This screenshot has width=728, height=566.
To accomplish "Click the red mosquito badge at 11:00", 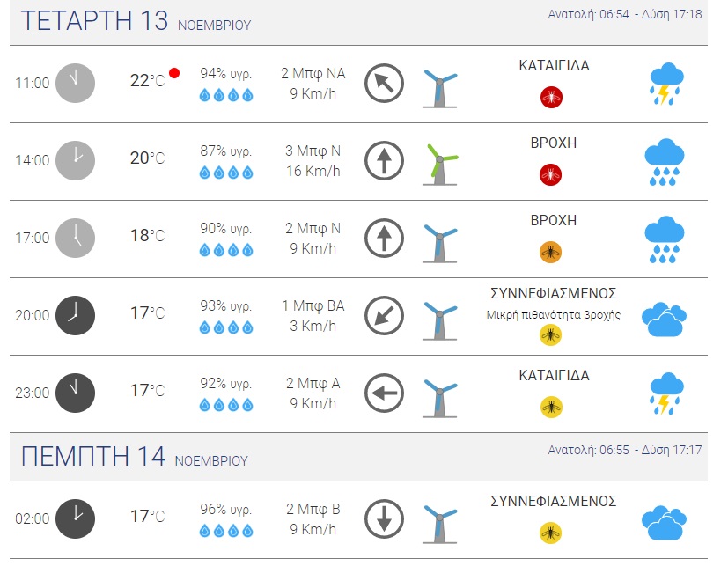I will pos(551,97).
